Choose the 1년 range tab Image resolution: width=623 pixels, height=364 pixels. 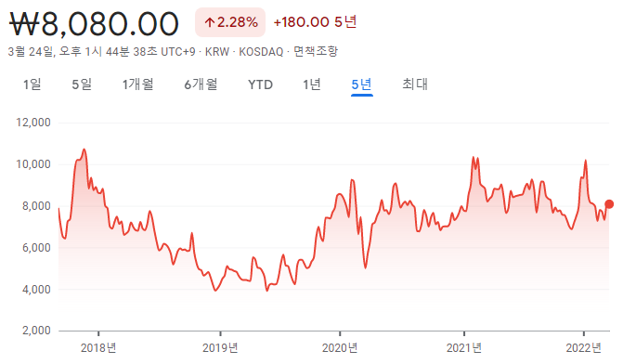[312, 84]
